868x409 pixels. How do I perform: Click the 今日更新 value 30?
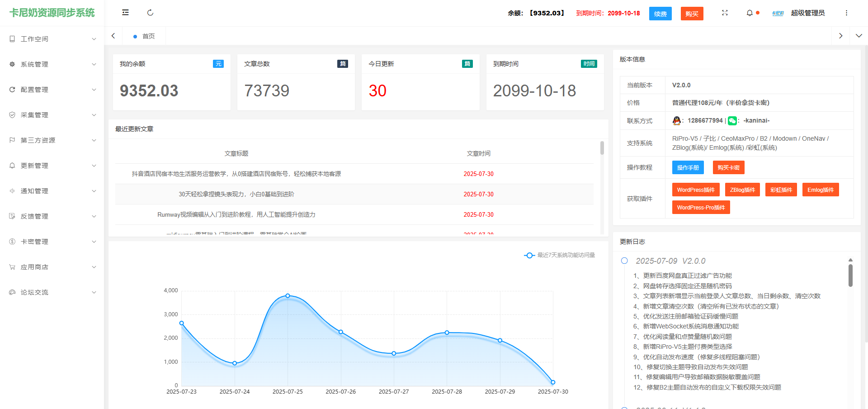377,91
